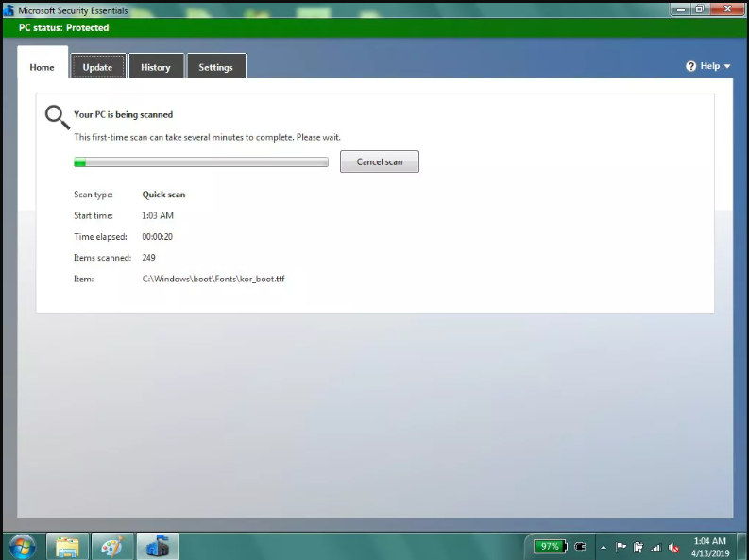Click the 'Scan type:' label
Screen dimensions: 749x560
[94, 195]
